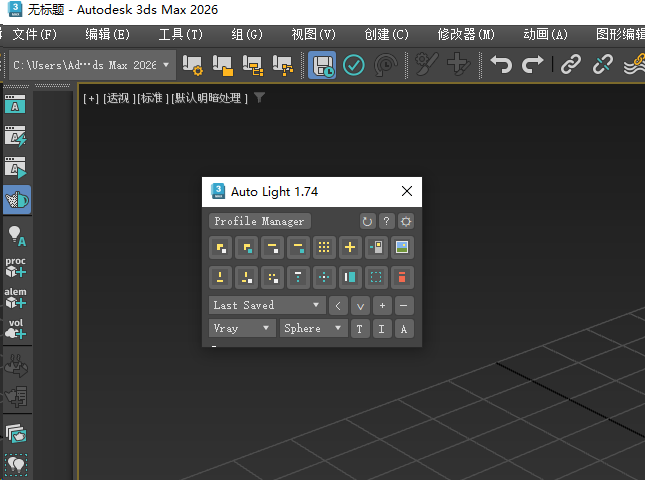Screen dimensions: 645x480
Task: Open the 创建(C) menu
Action: (387, 35)
